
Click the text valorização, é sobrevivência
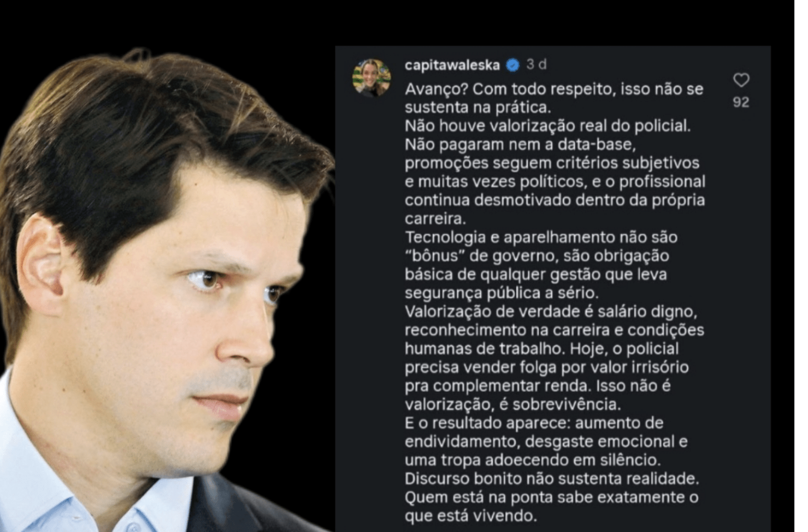tap(513, 404)
